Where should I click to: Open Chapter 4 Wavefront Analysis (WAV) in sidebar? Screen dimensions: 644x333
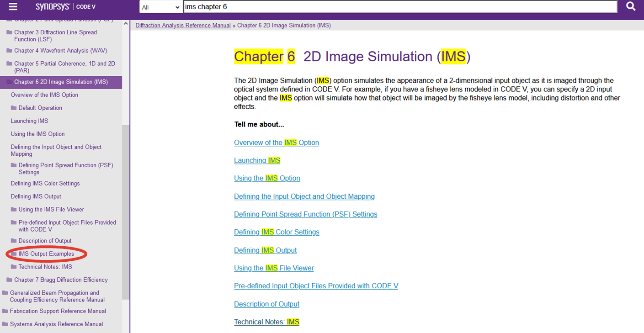click(x=60, y=51)
